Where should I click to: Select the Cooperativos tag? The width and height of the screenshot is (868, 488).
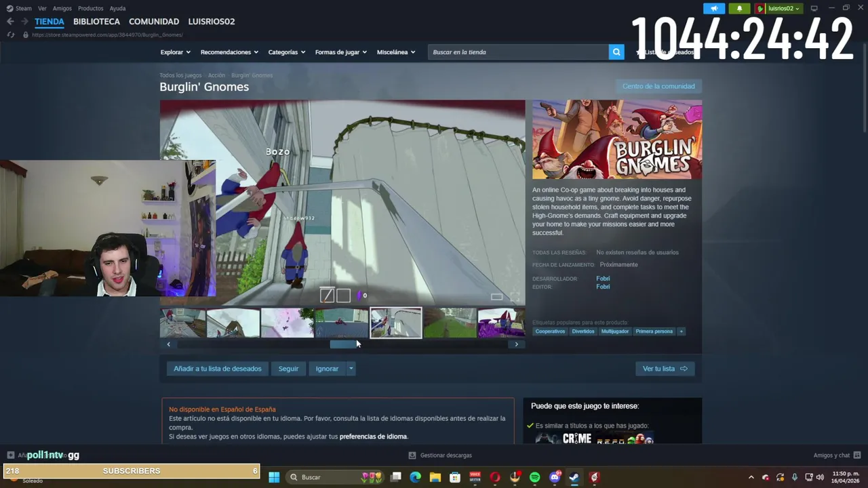click(x=550, y=331)
